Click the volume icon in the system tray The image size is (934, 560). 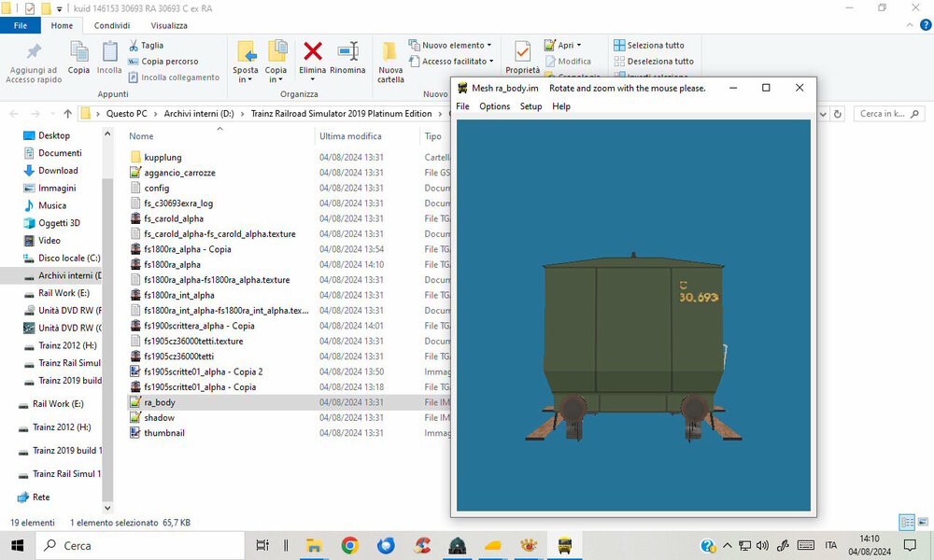click(x=762, y=545)
